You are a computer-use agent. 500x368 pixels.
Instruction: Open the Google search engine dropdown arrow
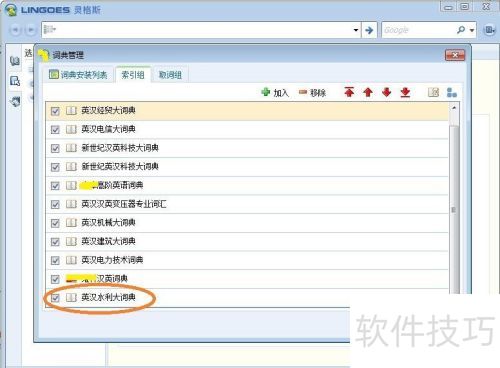point(472,30)
